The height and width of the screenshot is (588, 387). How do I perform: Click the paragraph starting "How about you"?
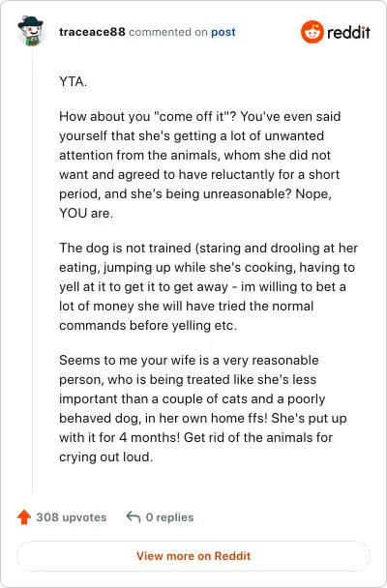point(200,164)
